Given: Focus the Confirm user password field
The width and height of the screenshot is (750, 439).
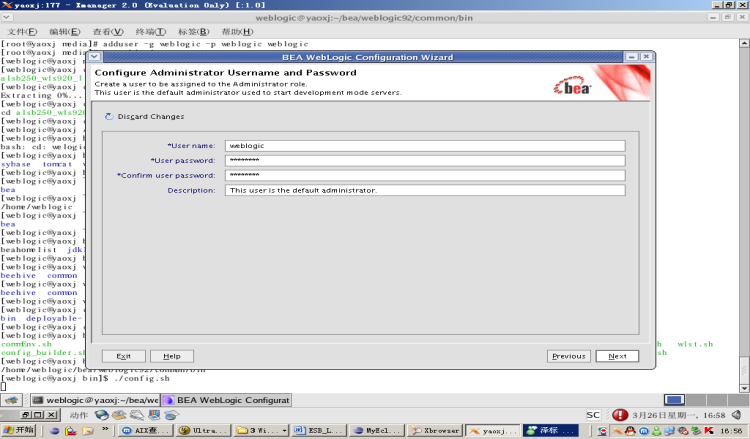Looking at the screenshot, I should 425,175.
